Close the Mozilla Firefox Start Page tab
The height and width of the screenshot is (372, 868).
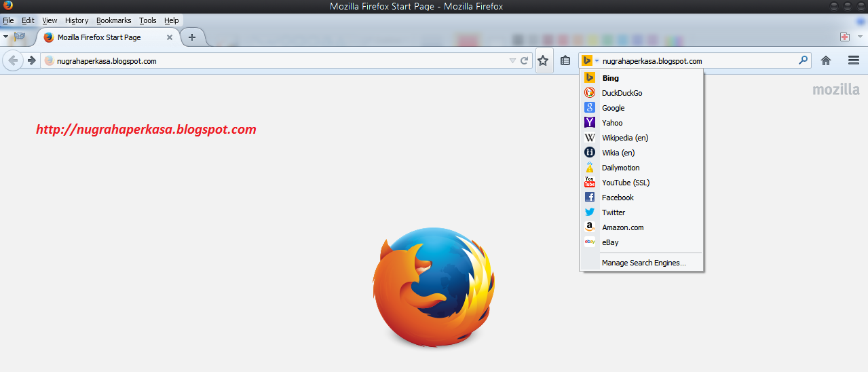tap(170, 37)
